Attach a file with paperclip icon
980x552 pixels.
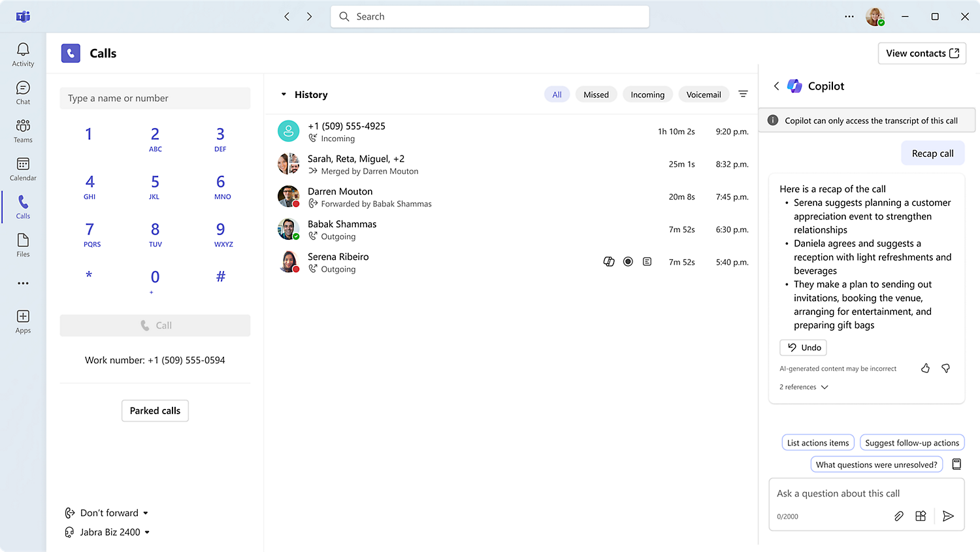(899, 516)
